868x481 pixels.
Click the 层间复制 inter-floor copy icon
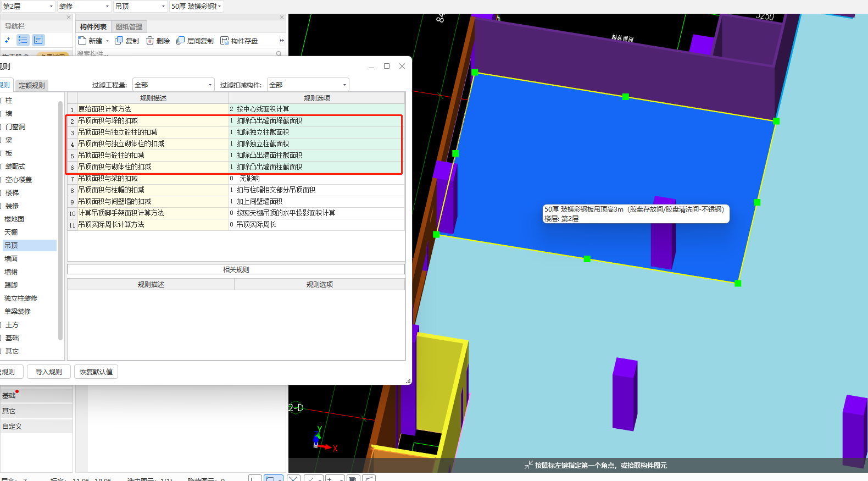(180, 41)
